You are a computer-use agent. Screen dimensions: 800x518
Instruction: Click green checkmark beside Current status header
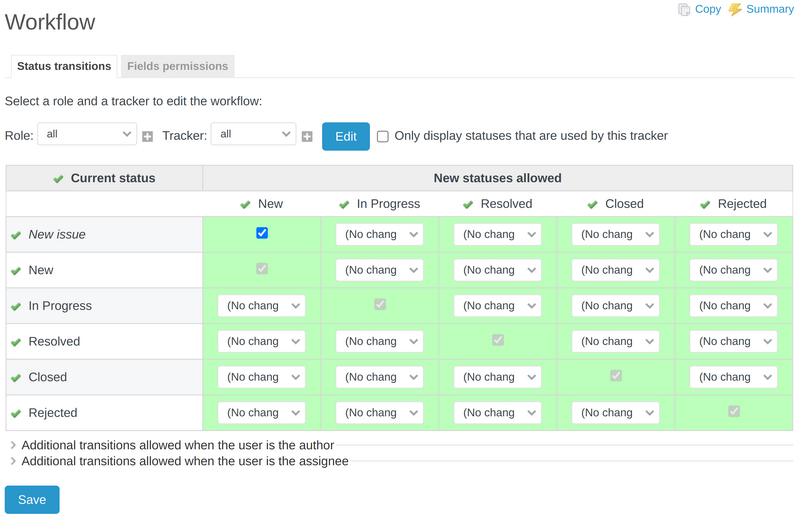tap(58, 179)
